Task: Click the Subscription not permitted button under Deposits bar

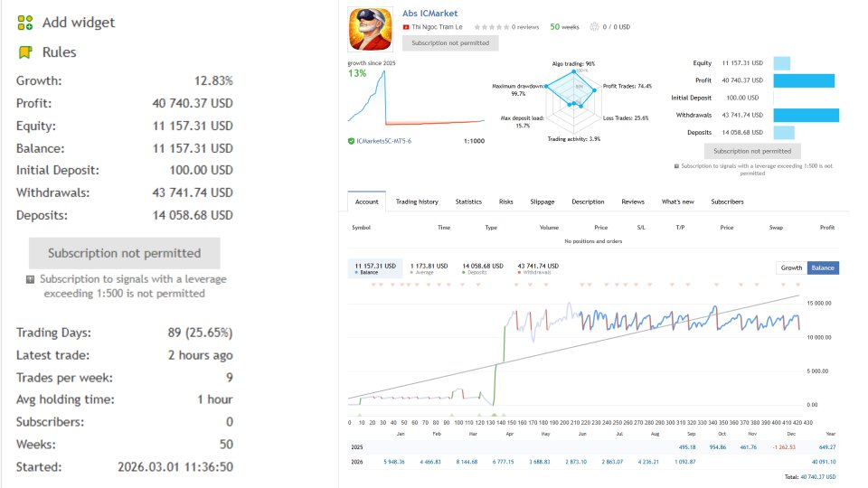Action: click(751, 151)
